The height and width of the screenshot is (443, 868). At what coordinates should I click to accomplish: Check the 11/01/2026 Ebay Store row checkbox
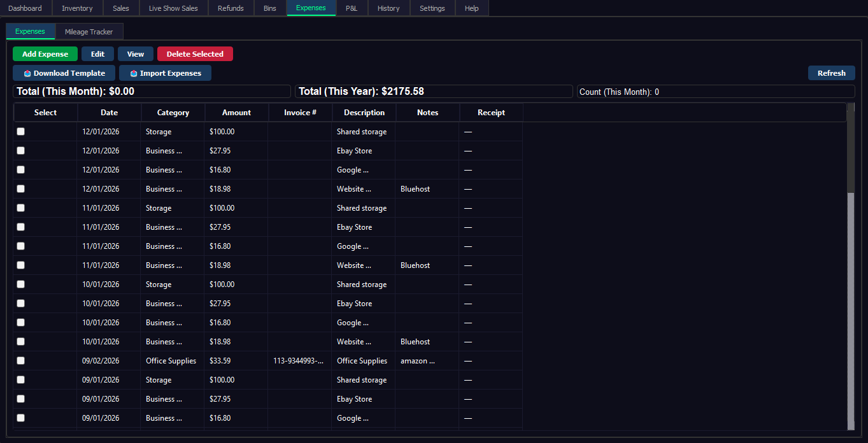[x=21, y=227]
